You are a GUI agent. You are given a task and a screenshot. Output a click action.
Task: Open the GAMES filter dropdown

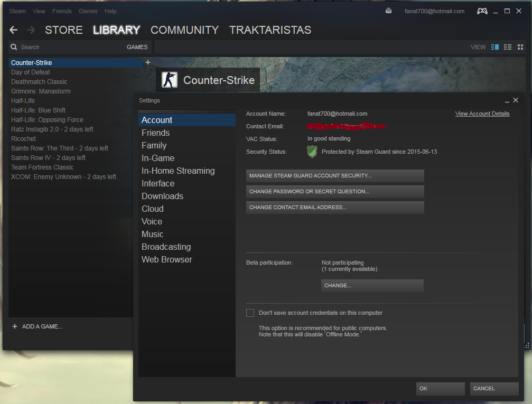pos(137,47)
